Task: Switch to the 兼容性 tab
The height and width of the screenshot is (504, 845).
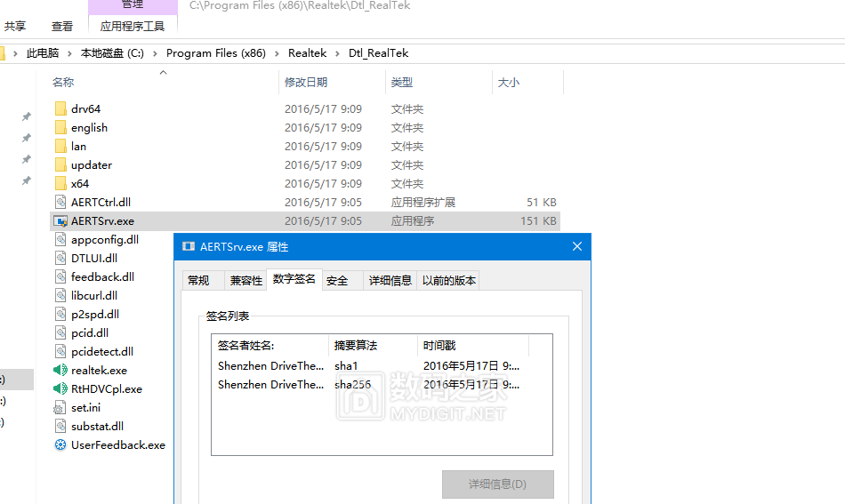Action: click(246, 280)
